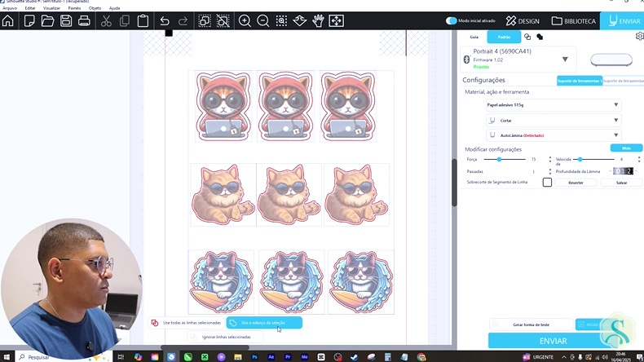Zoom in on the canvas

[x=245, y=20]
